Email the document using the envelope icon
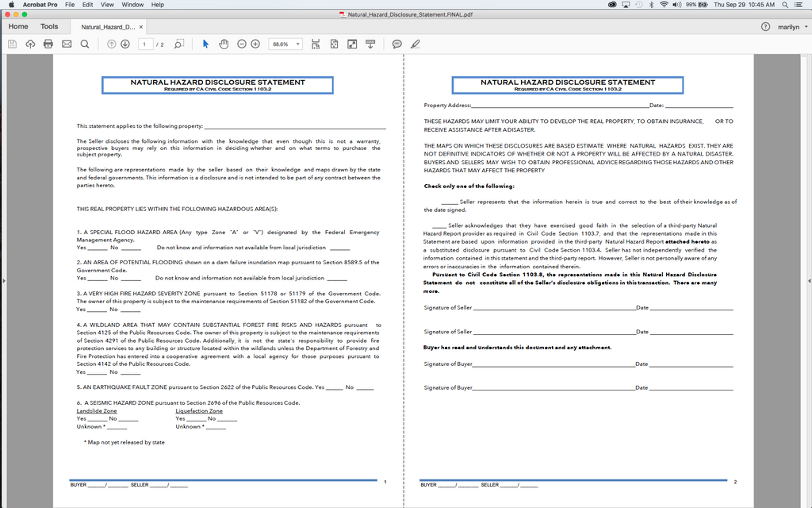The width and height of the screenshot is (812, 508). click(67, 44)
